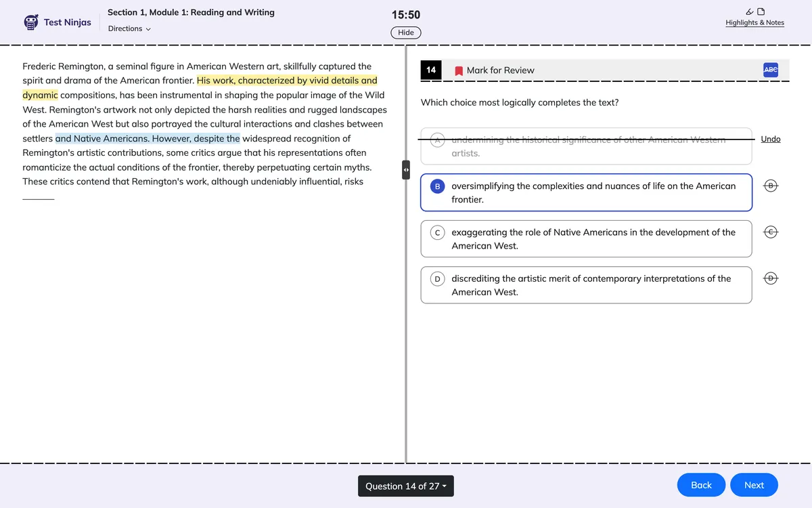Strike out answer choice B
This screenshot has width=812, height=508.
pyautogui.click(x=771, y=186)
